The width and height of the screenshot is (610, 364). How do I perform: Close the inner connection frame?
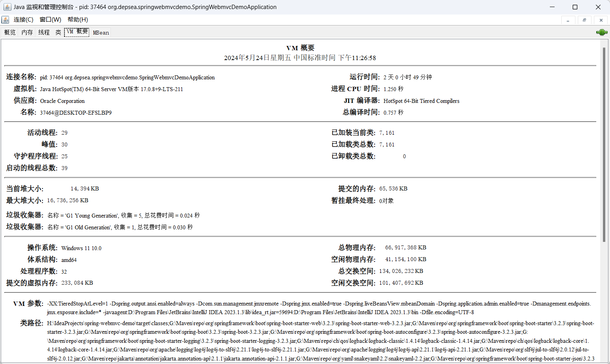click(x=601, y=20)
